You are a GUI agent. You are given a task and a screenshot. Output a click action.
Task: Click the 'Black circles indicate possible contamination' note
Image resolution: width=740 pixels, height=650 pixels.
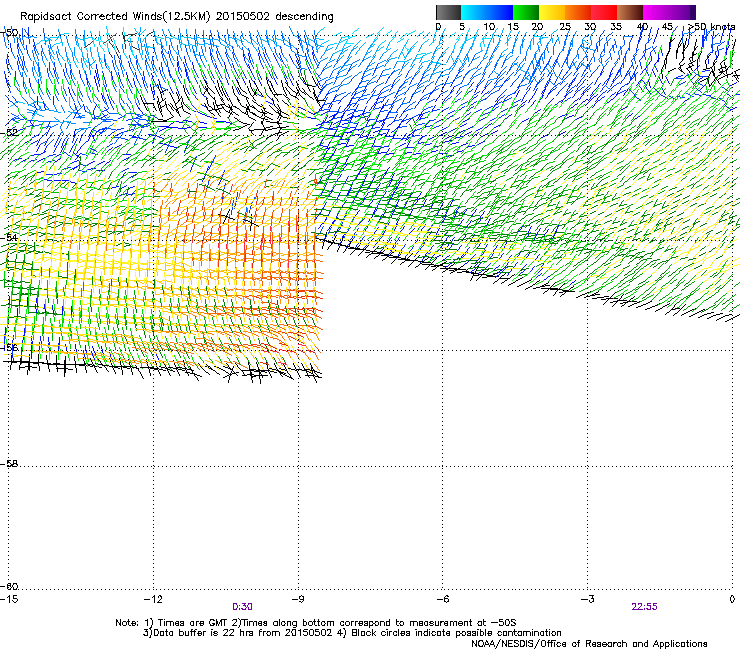click(450, 633)
